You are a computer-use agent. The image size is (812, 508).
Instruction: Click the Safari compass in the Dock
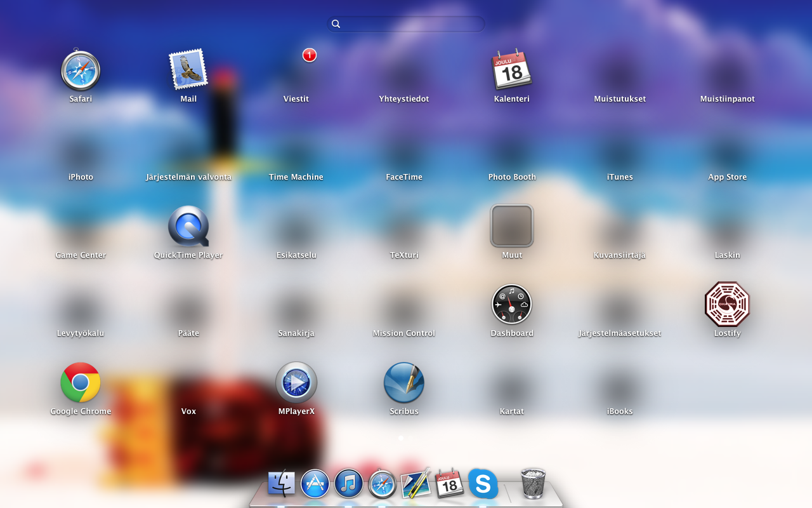(x=382, y=484)
